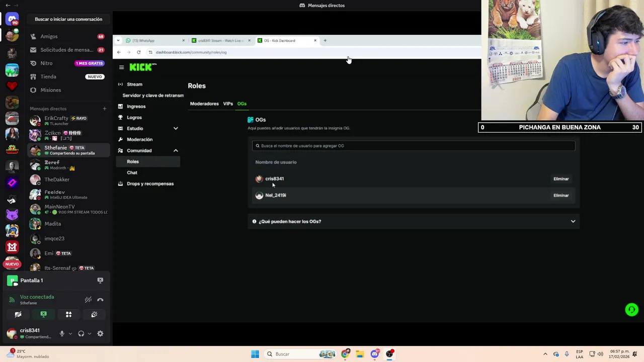
Task: Open the Discord Tienda shop
Action: point(68,76)
